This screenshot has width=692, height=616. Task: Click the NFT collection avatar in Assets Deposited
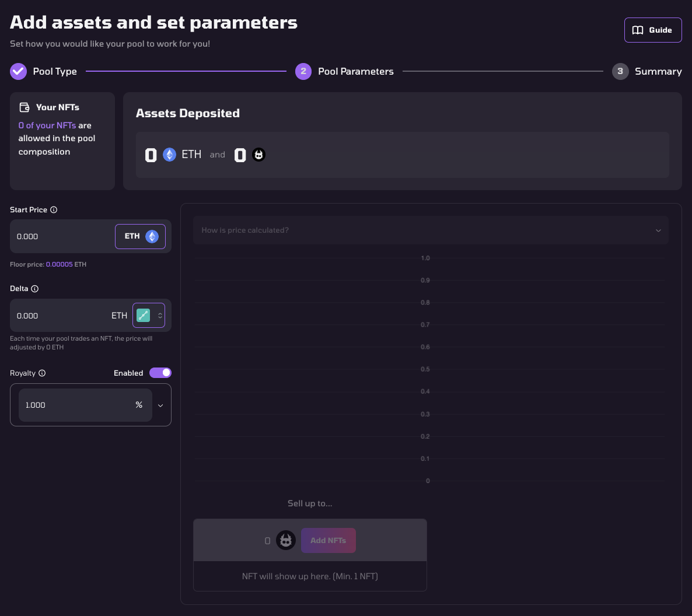[258, 155]
